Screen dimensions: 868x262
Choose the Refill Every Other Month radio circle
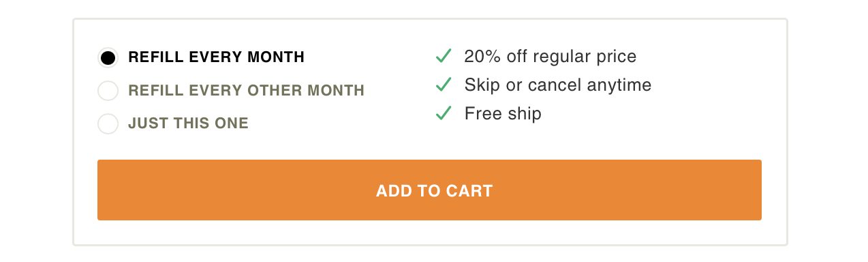(108, 91)
